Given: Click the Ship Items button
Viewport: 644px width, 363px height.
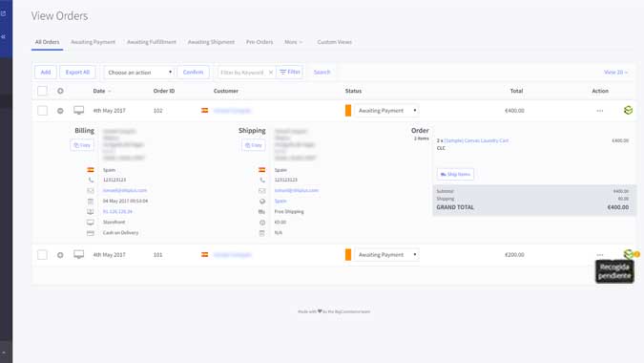Looking at the screenshot, I should 455,174.
